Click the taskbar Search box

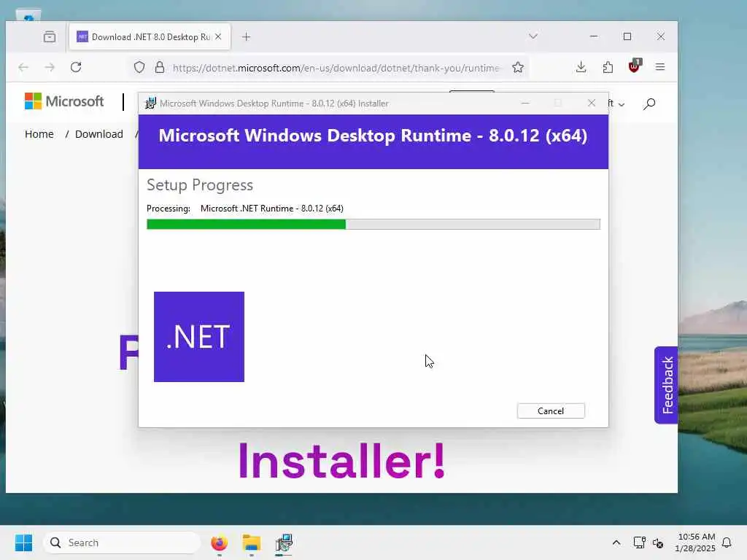click(x=122, y=542)
